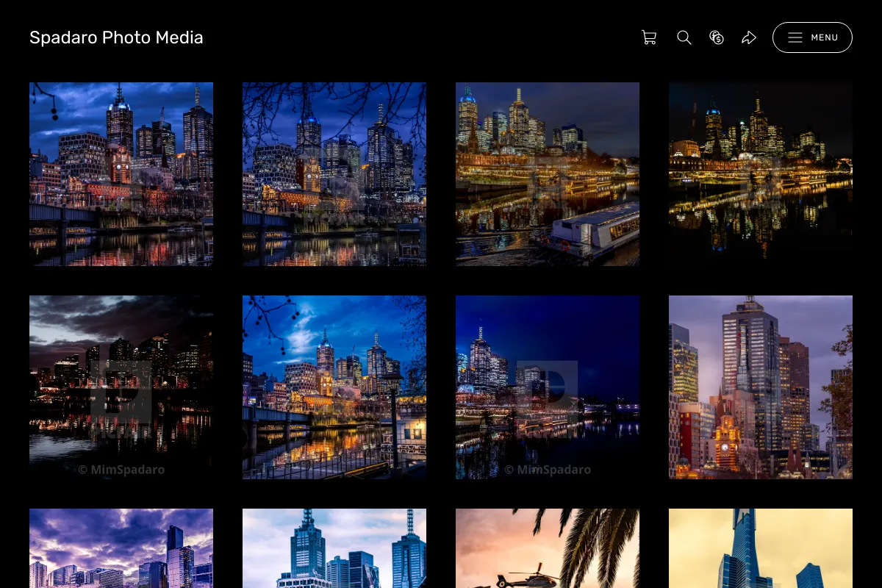882x588 pixels.
Task: Open bright blue sky riverside dock photo
Action: 334,387
